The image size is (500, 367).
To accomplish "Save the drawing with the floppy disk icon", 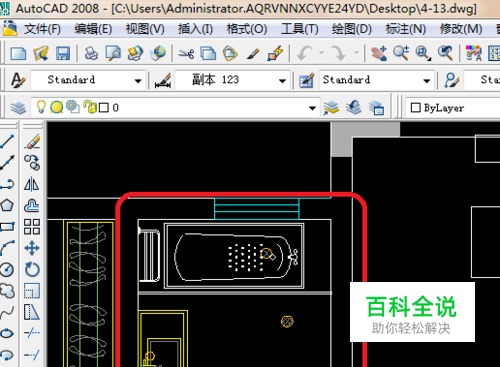I will click(x=63, y=53).
